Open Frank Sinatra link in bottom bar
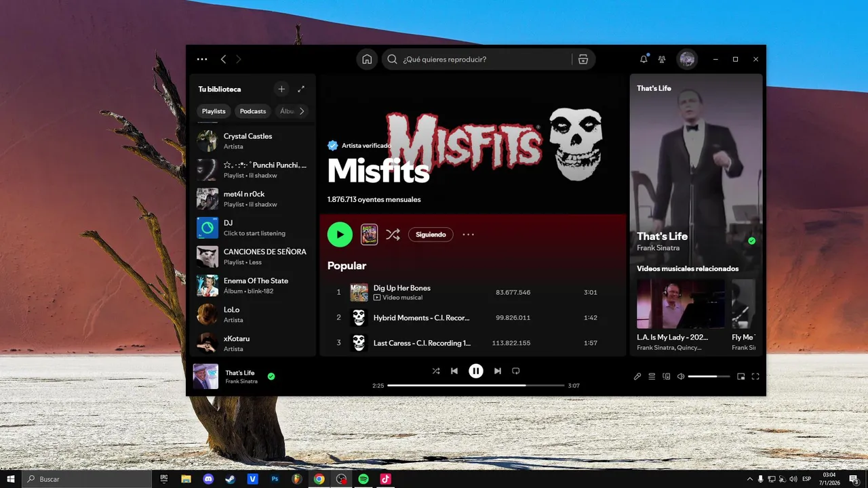This screenshot has width=868, height=488. 241,382
